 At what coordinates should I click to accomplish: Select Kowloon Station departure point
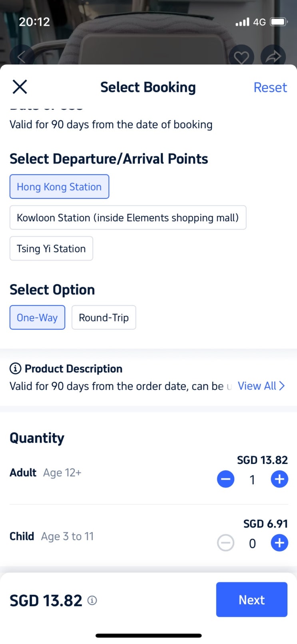(128, 218)
